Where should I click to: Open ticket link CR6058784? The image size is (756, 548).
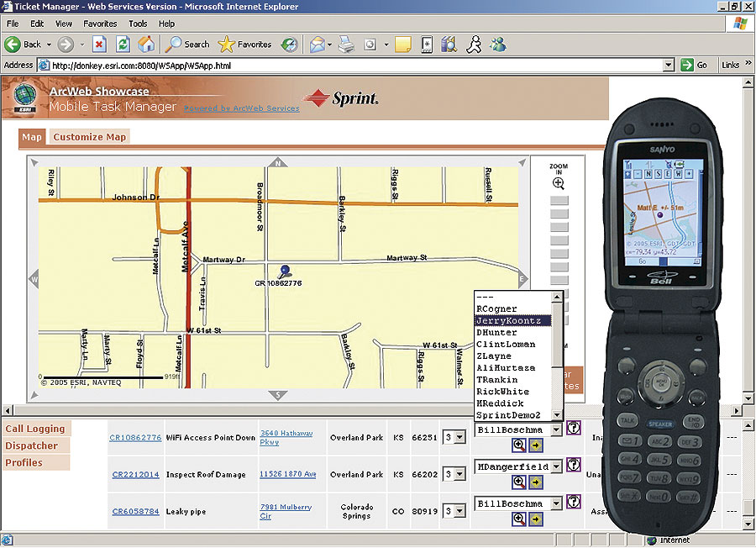point(135,511)
